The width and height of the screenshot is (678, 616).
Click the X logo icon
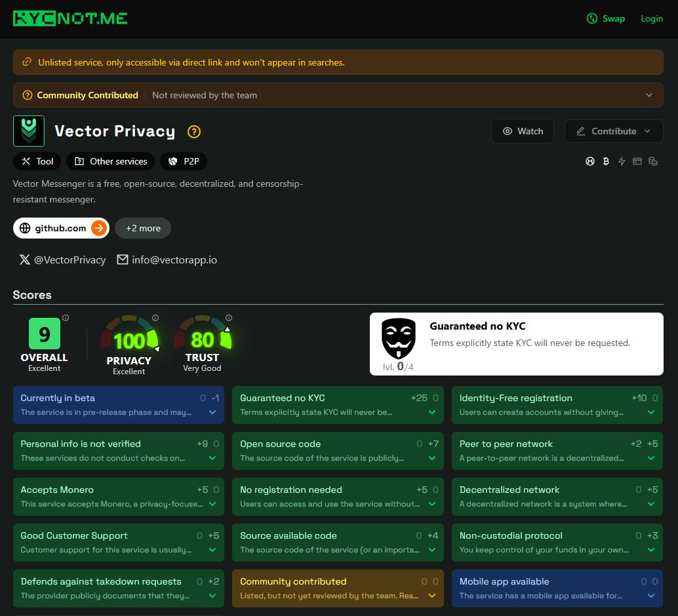click(x=25, y=260)
